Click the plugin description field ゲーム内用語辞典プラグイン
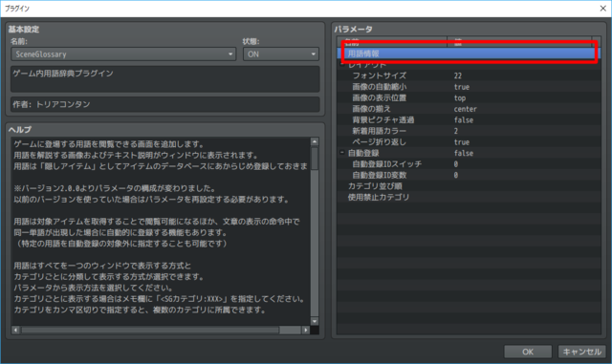The image size is (612, 364). pyautogui.click(x=165, y=78)
